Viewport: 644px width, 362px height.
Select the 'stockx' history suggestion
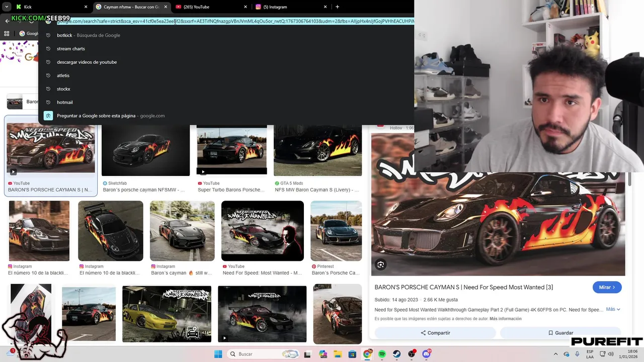pos(226,89)
